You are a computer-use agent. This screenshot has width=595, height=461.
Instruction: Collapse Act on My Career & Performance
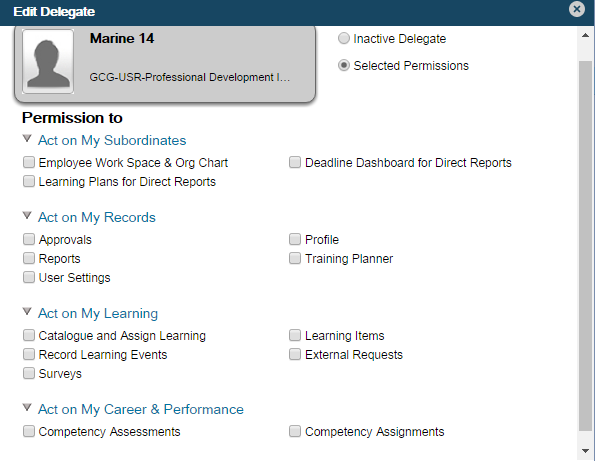pos(27,408)
